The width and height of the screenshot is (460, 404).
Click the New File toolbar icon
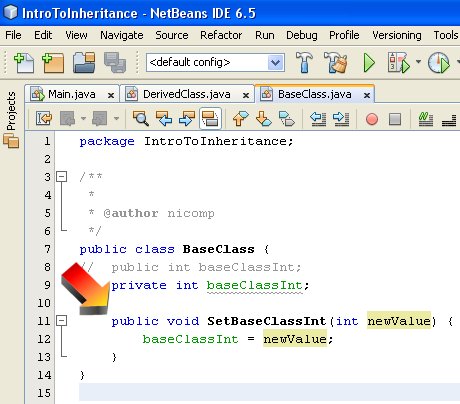pos(24,62)
